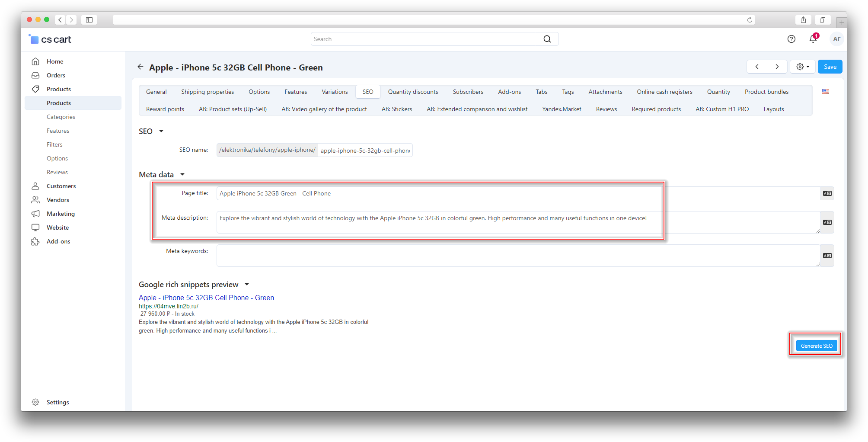Open the gear actions dropdown
The height and width of the screenshot is (442, 868).
(802, 67)
